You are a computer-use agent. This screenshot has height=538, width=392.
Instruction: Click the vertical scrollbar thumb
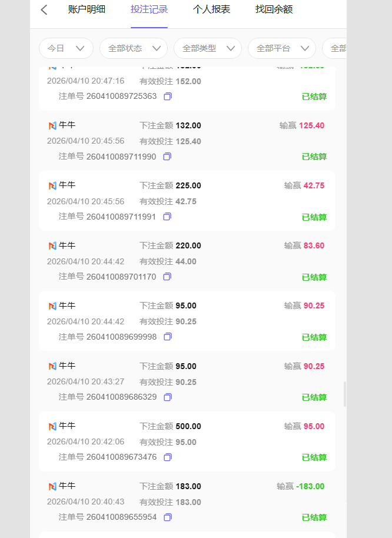tap(345, 394)
